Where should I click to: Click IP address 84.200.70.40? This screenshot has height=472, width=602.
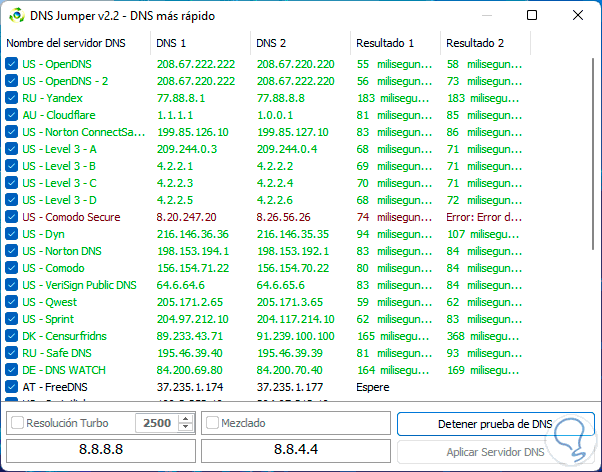tap(290, 370)
